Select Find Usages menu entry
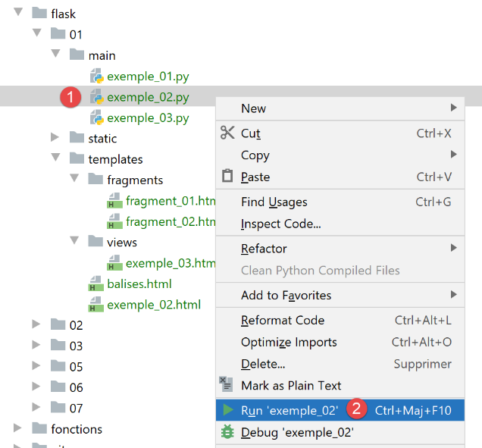The width and height of the screenshot is (482, 448). coord(274,202)
